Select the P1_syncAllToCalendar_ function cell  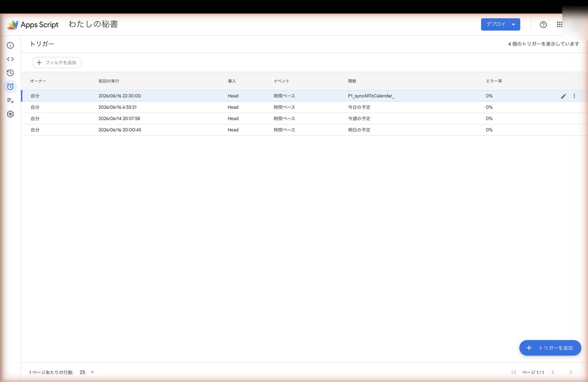point(371,96)
